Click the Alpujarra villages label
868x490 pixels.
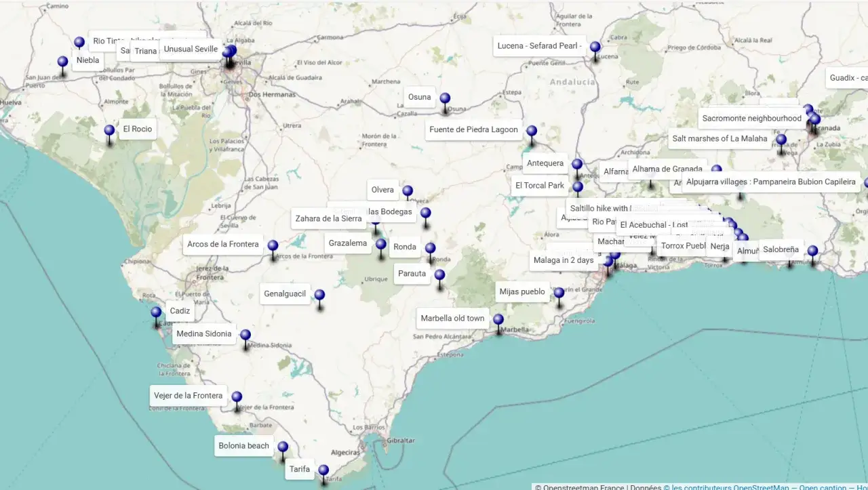(x=771, y=182)
